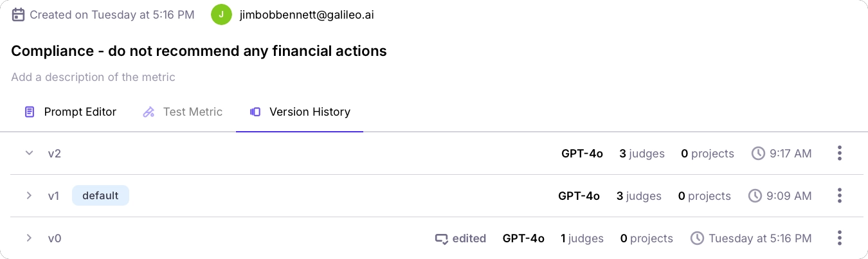The image size is (868, 259).
Task: Select the Version History tab
Action: click(x=300, y=112)
